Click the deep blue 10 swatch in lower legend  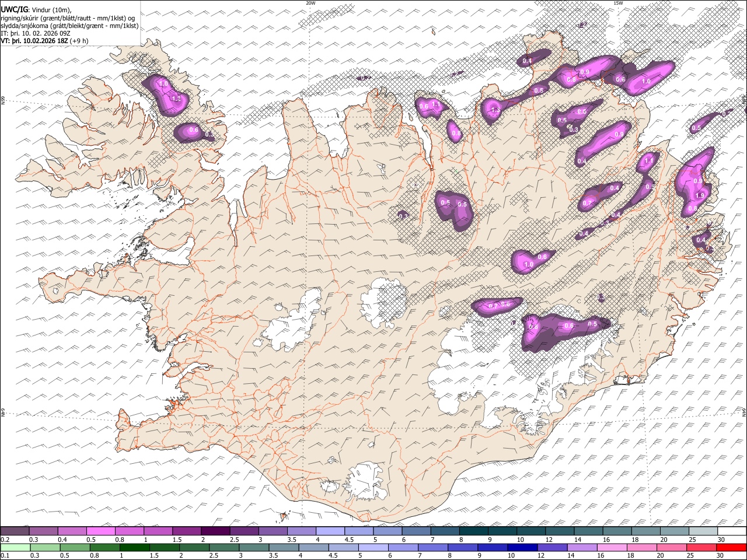(522, 547)
